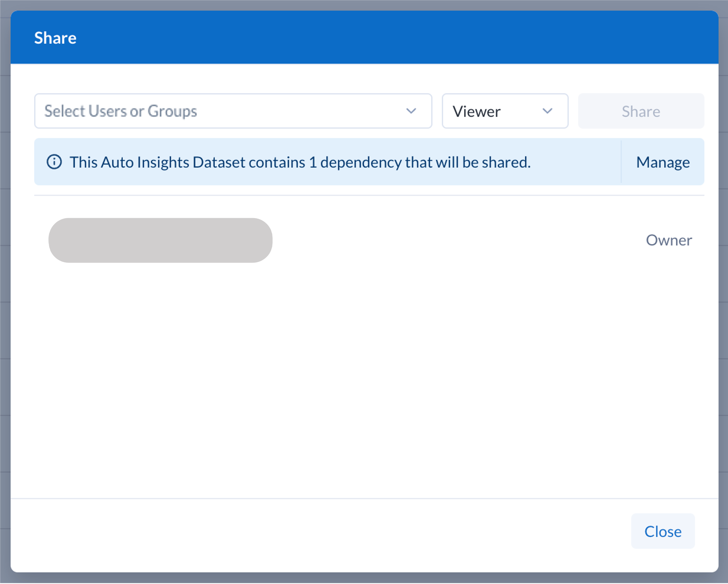Click the gray redacted owner name pill
This screenshot has height=584, width=728.
[x=160, y=240]
